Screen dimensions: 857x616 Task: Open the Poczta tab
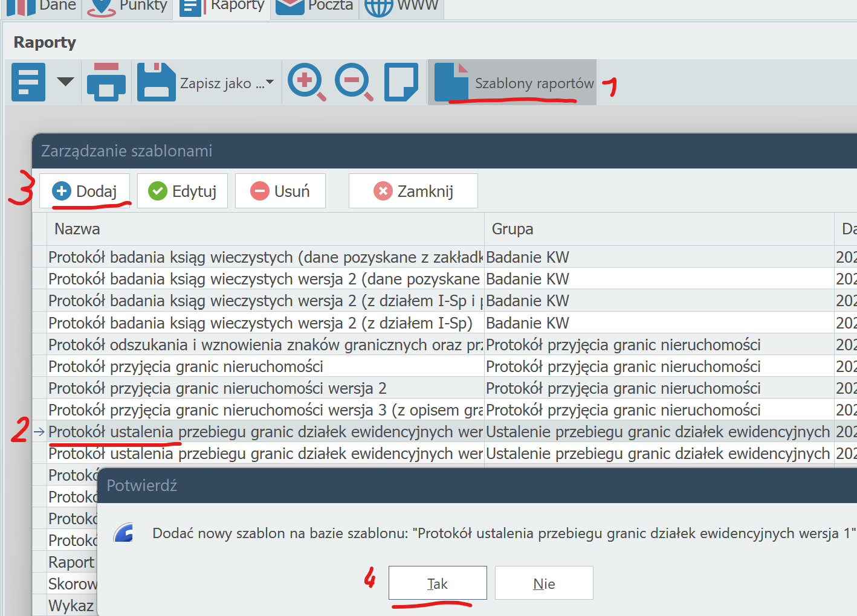pyautogui.click(x=314, y=7)
